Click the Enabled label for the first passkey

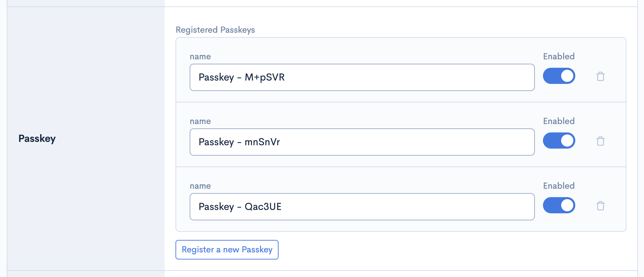click(x=558, y=56)
